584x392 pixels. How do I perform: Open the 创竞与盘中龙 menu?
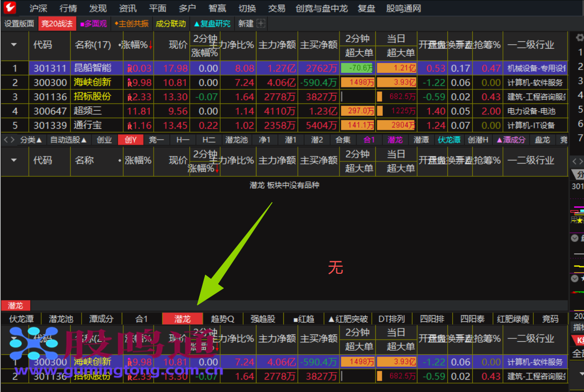point(322,8)
